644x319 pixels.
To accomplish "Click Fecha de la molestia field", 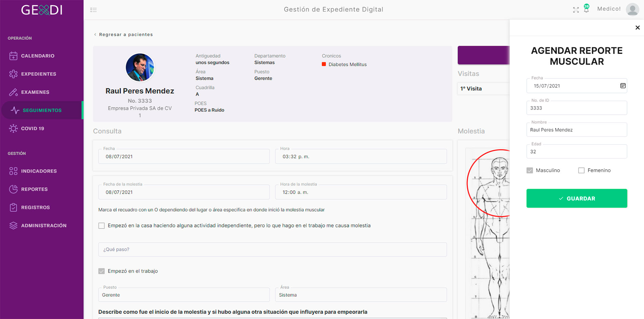I will coord(184,192).
